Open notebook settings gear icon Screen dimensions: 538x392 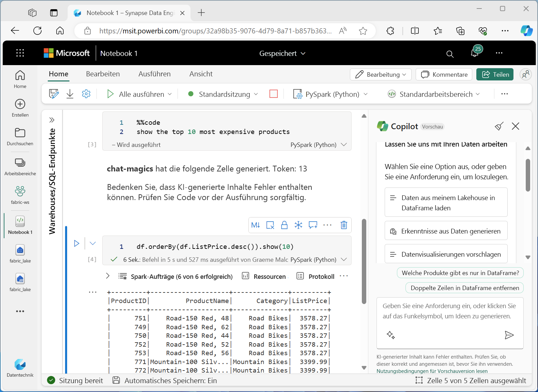[86, 94]
